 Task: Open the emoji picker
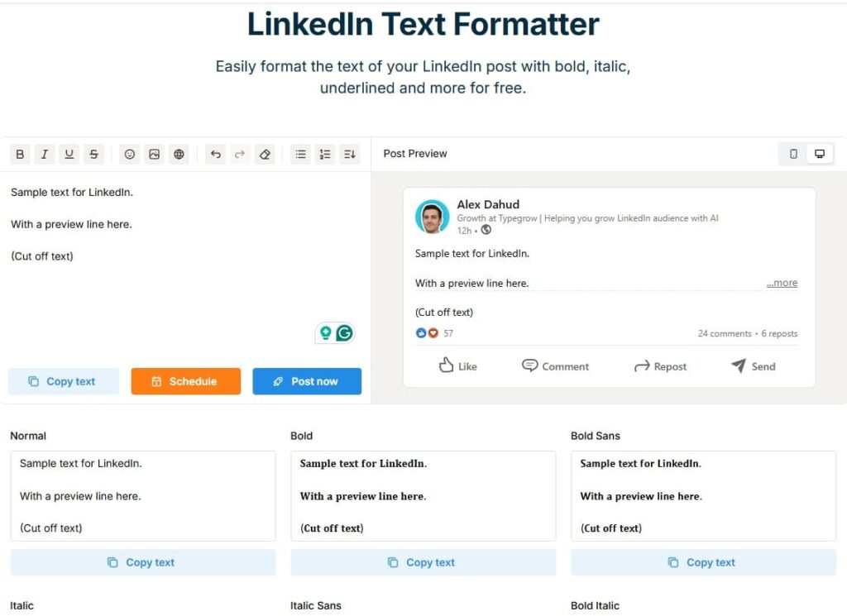coord(129,155)
